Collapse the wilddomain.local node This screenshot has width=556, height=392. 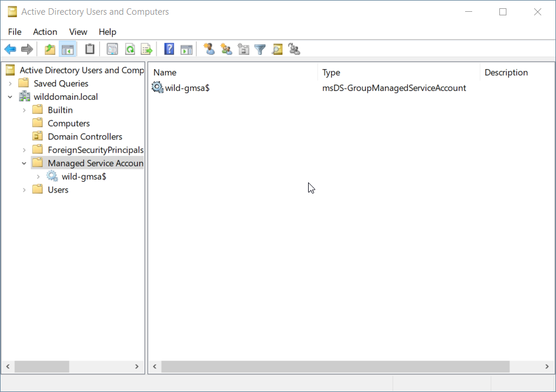tap(10, 96)
